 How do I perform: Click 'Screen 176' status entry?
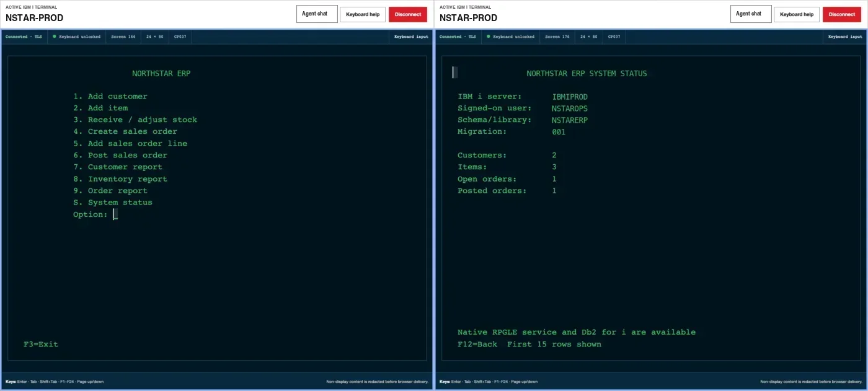point(557,37)
